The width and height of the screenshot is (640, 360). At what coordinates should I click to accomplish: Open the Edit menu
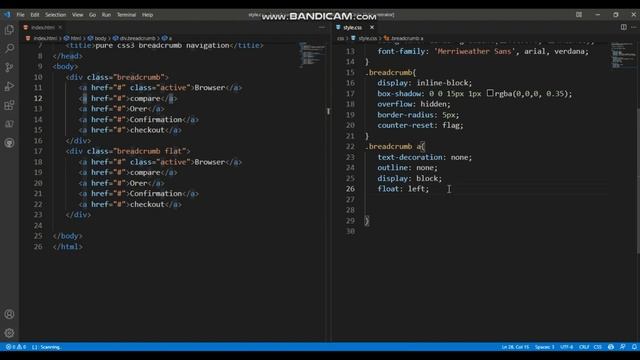pos(35,15)
